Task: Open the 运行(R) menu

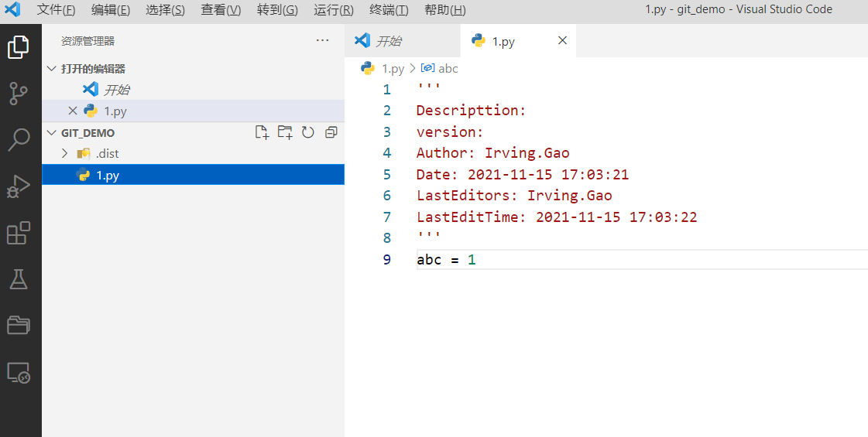Action: point(334,10)
